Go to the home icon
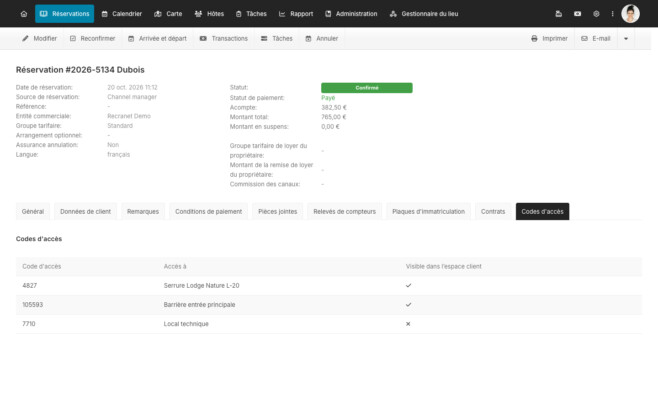Viewport: 658px width, 411px height. [24, 14]
